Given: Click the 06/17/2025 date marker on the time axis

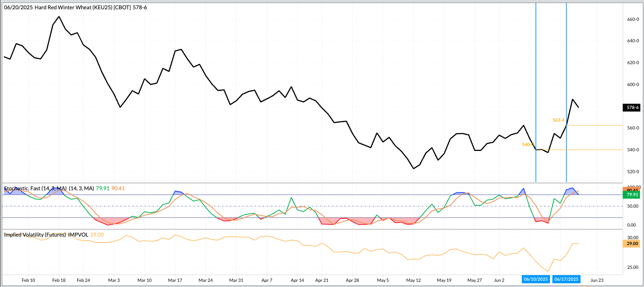Looking at the screenshot, I should (x=566, y=279).
